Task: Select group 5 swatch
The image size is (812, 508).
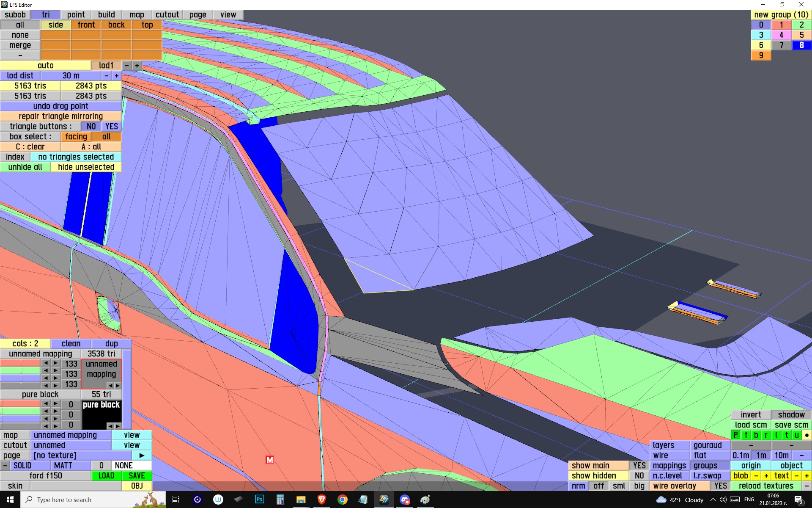Action: [801, 35]
